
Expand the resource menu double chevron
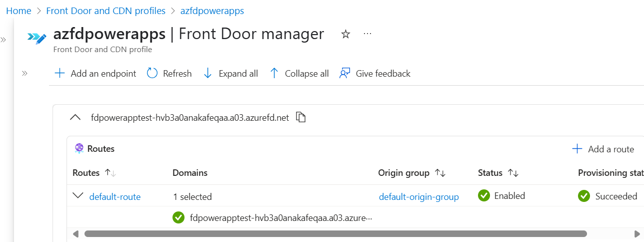click(24, 73)
